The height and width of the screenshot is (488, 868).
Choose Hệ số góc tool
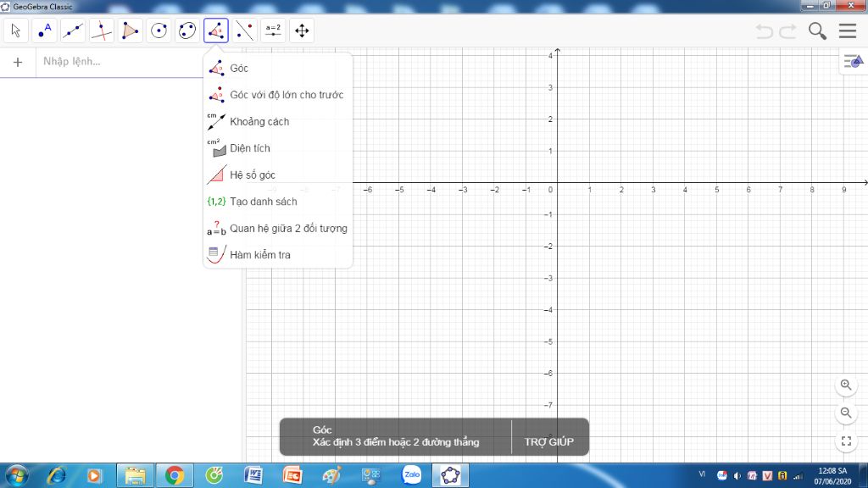[x=278, y=175]
